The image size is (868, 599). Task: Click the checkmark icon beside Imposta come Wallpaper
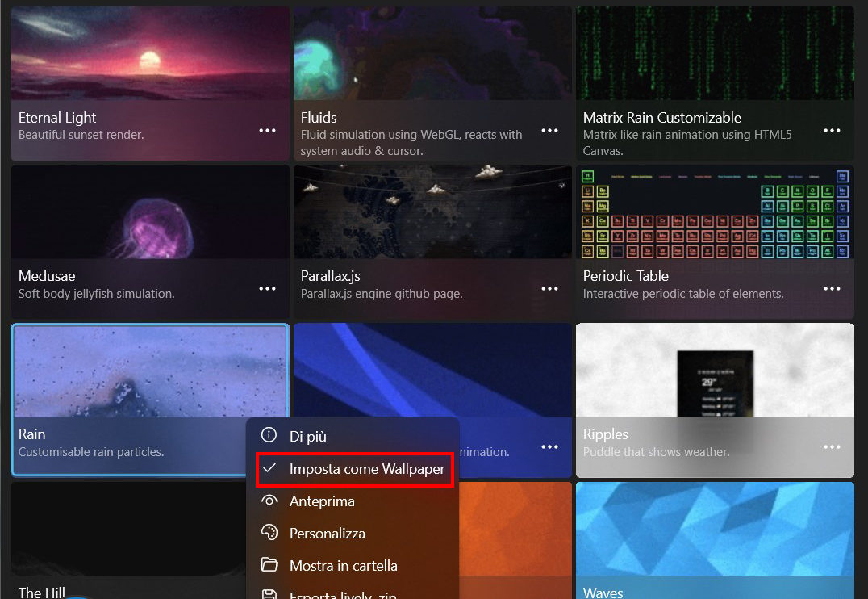269,468
